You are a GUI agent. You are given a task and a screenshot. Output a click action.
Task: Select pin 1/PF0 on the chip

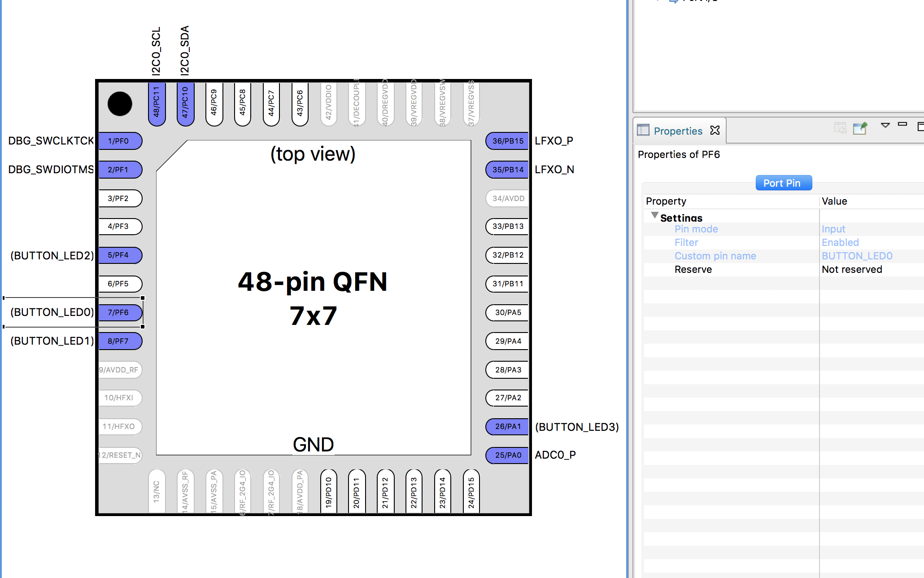119,141
